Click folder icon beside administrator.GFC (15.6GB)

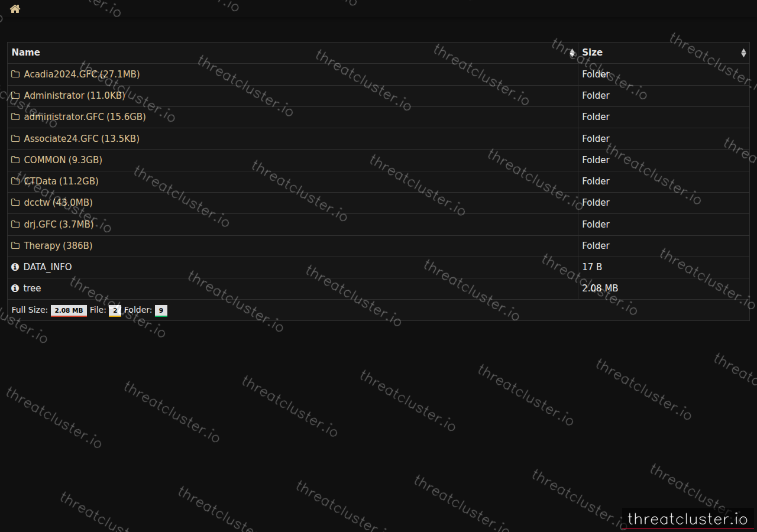15,117
